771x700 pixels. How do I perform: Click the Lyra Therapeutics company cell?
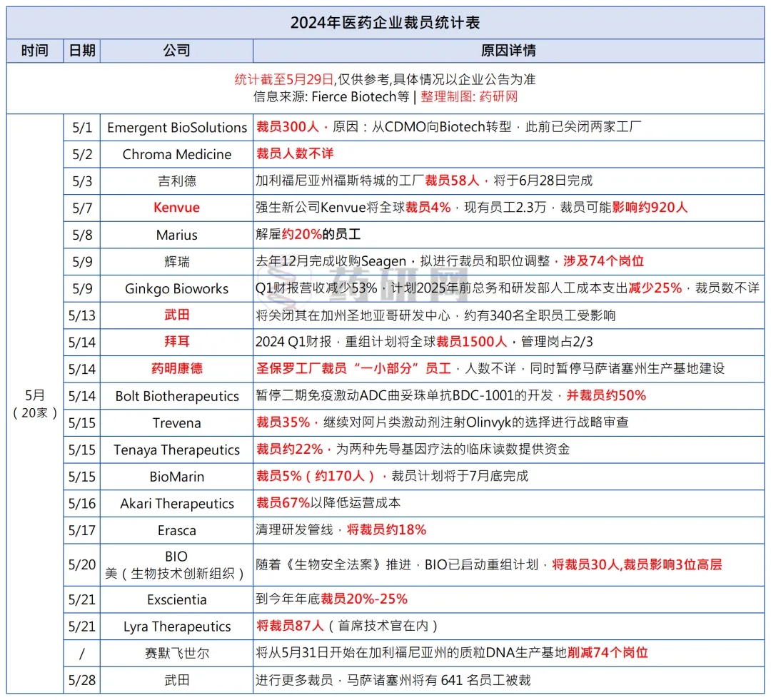176,627
